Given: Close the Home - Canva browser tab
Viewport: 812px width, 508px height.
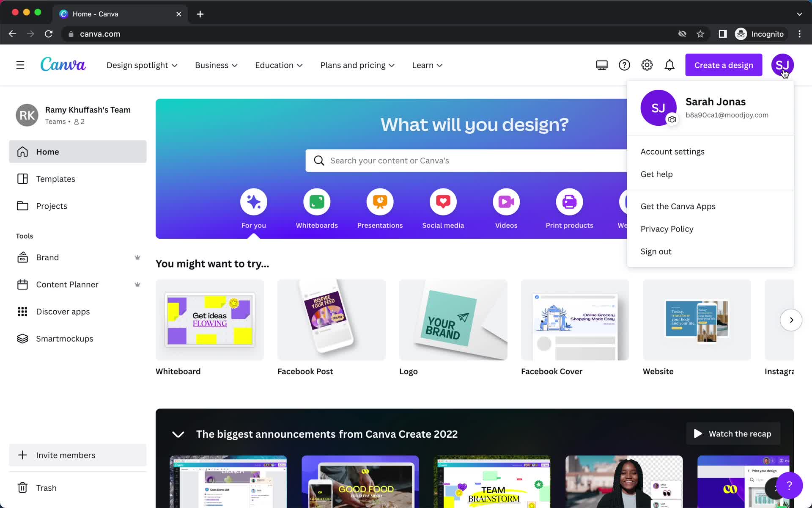Looking at the screenshot, I should click(x=179, y=14).
